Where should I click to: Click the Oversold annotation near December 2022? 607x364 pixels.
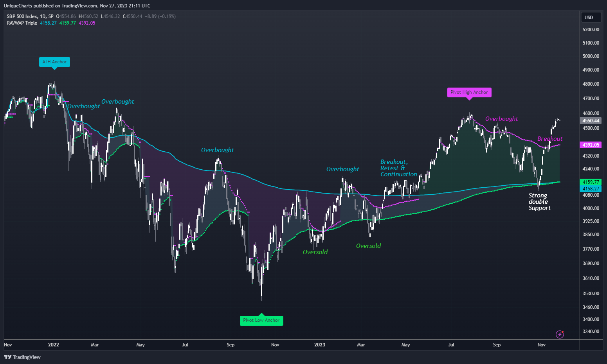(315, 252)
